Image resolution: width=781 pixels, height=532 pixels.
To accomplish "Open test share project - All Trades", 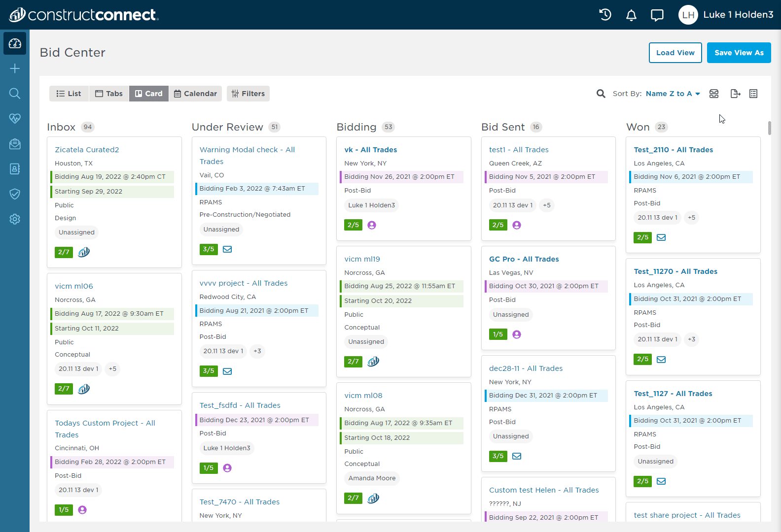I will click(x=687, y=515).
